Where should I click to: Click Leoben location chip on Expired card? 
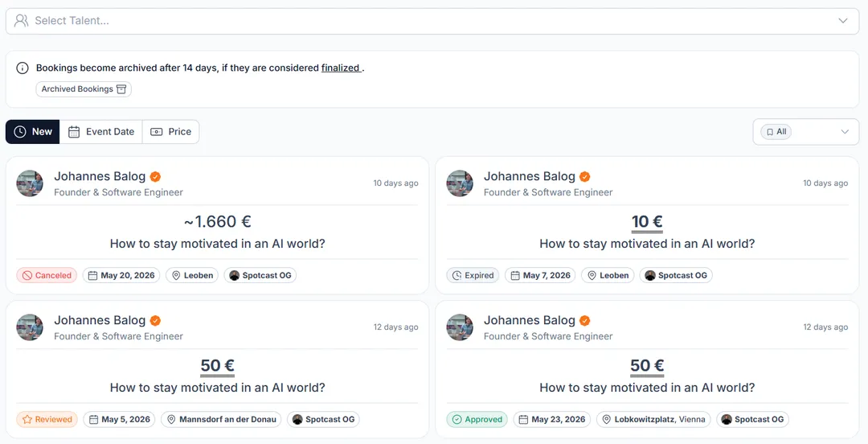click(x=608, y=276)
